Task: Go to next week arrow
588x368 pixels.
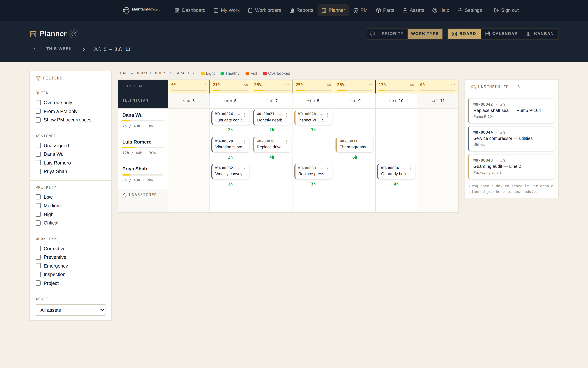Action: coord(84,49)
